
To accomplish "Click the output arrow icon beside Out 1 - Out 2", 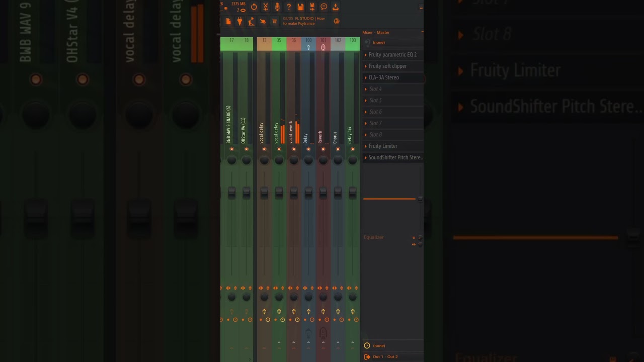I will [367, 356].
